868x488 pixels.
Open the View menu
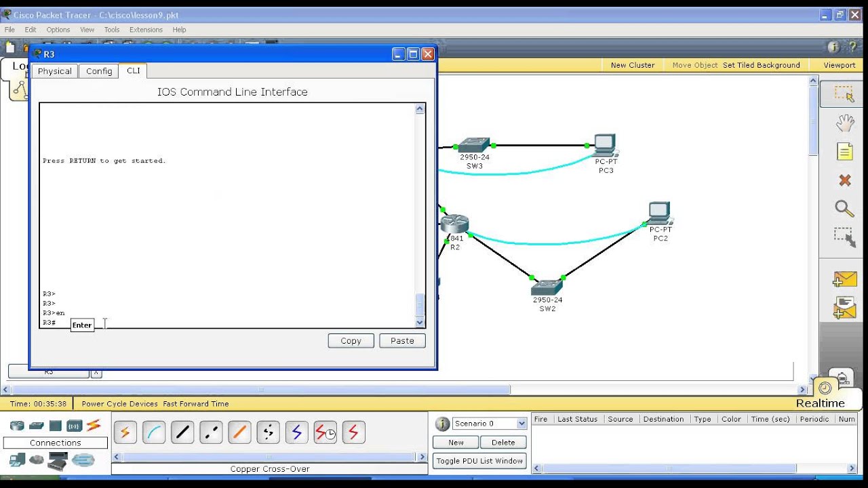(x=87, y=30)
